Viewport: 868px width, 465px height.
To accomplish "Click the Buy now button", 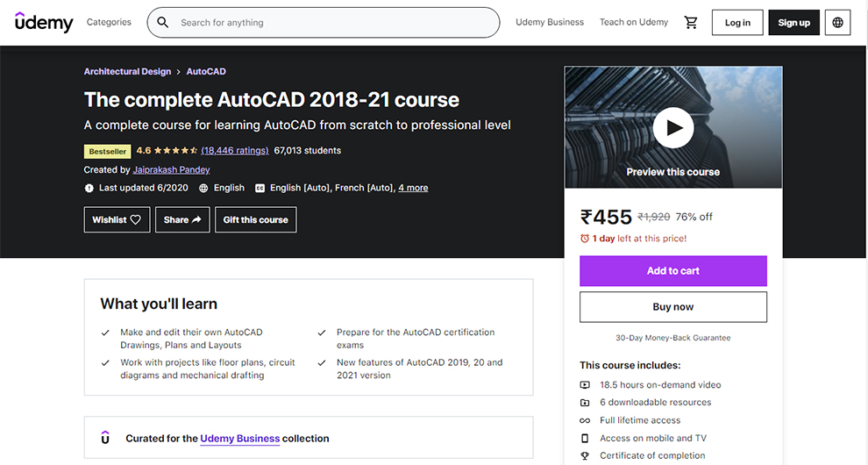I will click(672, 307).
